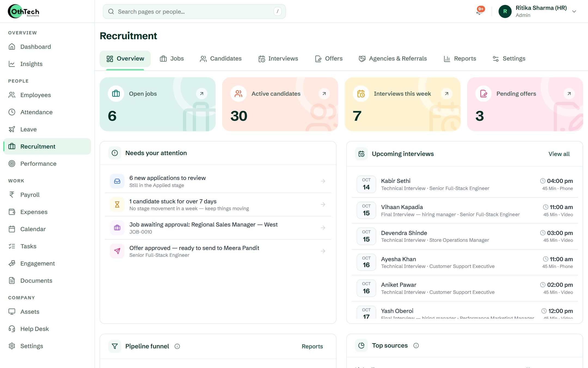The height and width of the screenshot is (368, 588).
Task: Click the OthTech Solutions logo
Action: point(24,11)
